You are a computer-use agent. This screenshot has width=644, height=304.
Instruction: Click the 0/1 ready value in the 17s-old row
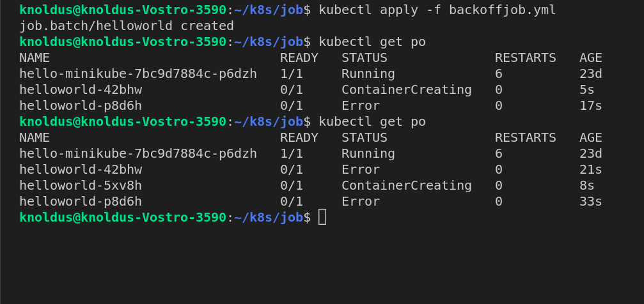pos(291,106)
